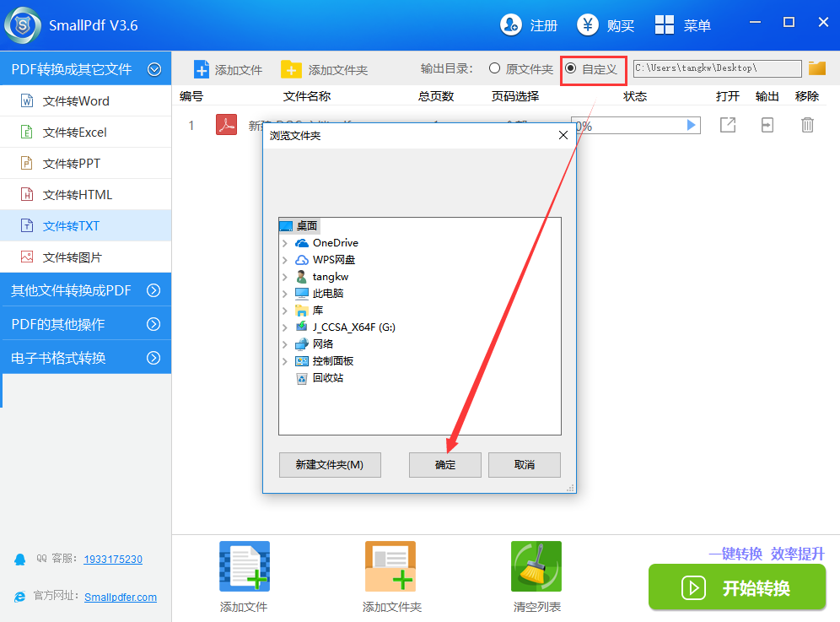This screenshot has width=840, height=622.
Task: Close the 浏览文件夹 dialog
Action: tap(563, 135)
